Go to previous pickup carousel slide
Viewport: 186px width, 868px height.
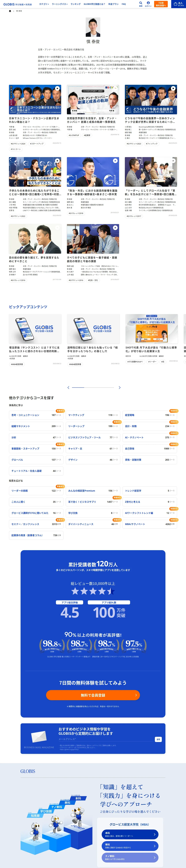[x=69, y=388]
